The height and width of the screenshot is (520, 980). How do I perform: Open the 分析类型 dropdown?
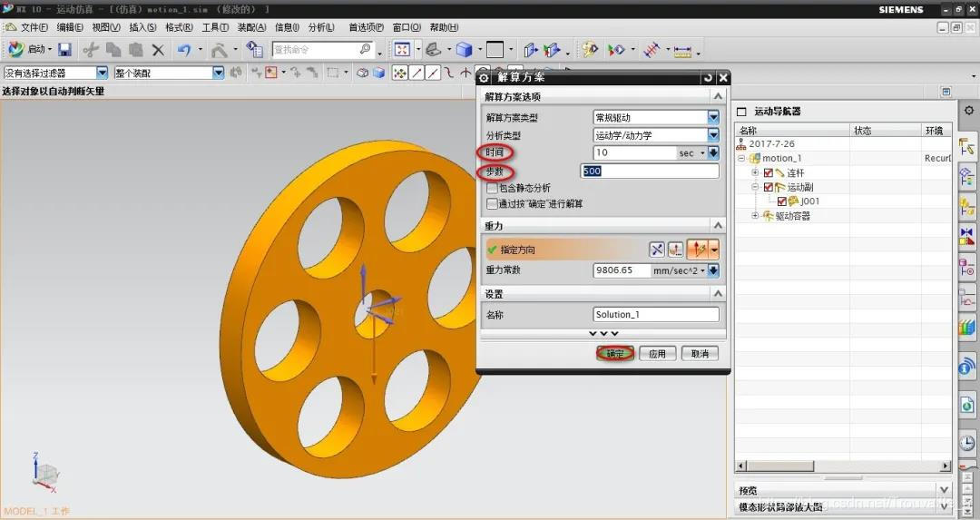pyautogui.click(x=713, y=134)
